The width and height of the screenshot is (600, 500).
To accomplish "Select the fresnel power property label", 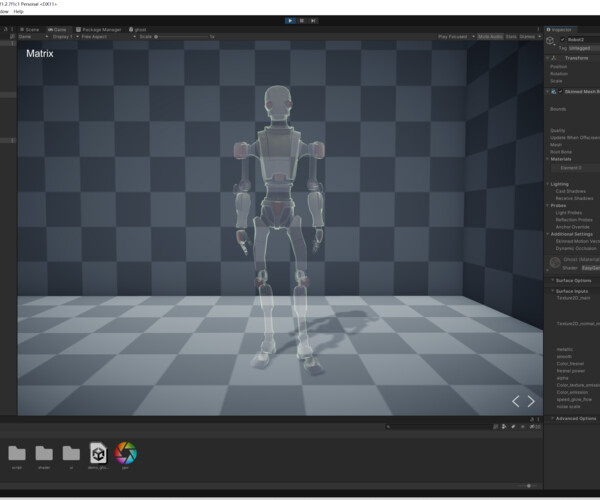I will (x=571, y=371).
